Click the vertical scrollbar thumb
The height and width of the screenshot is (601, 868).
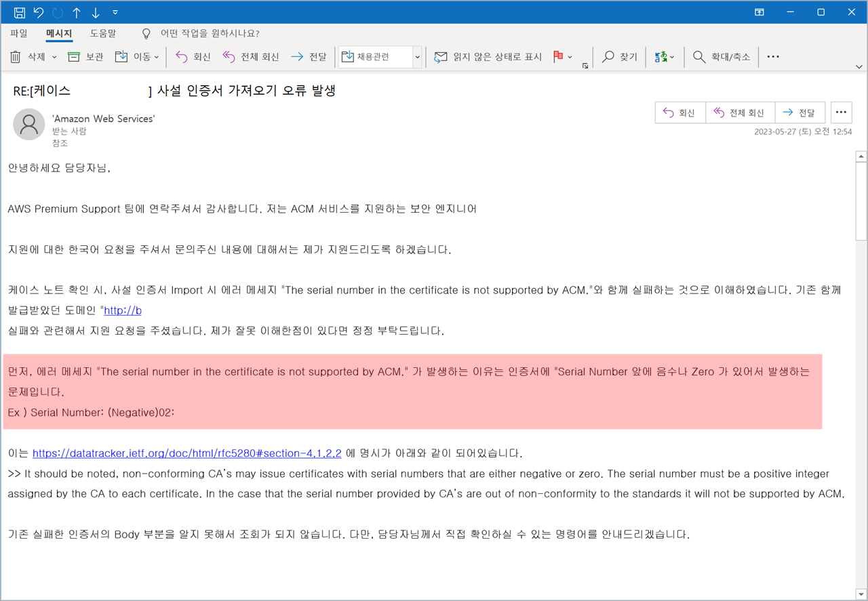(x=861, y=201)
